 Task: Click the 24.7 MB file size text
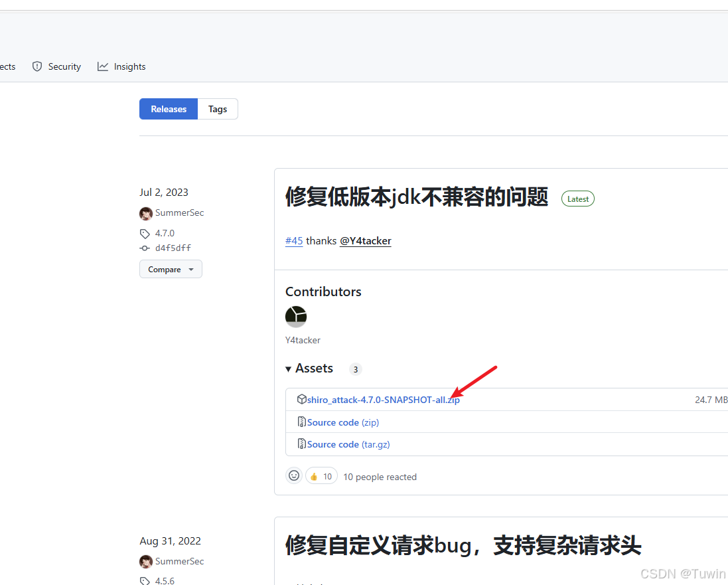711,400
